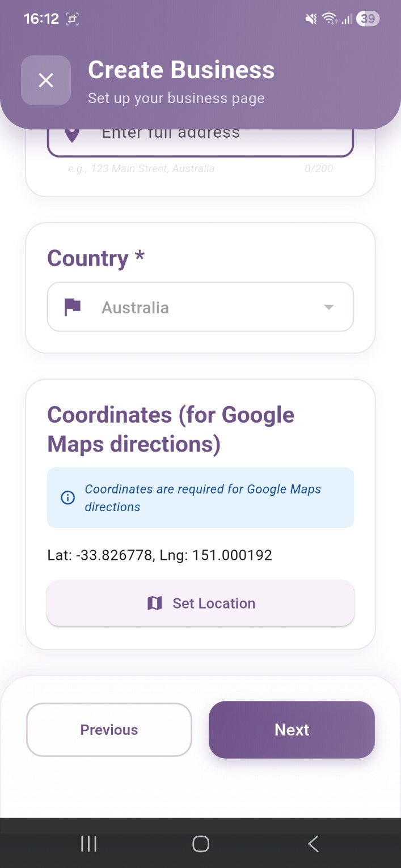Viewport: 401px width, 868px height.
Task: Go back with the Previous button
Action: coord(109,730)
